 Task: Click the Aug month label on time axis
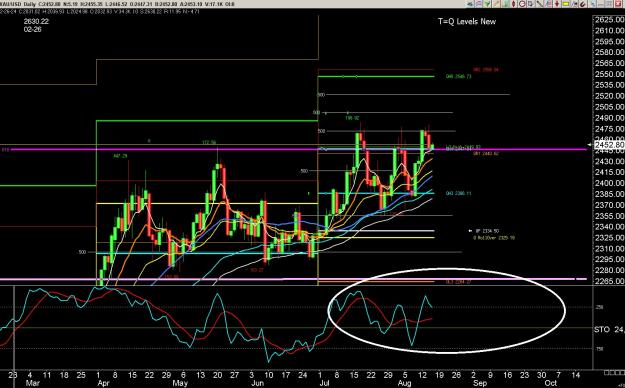(404, 382)
